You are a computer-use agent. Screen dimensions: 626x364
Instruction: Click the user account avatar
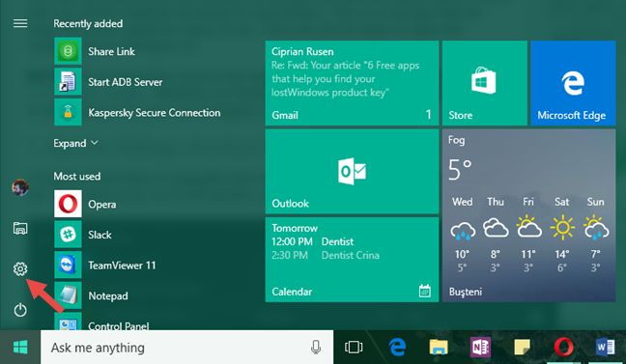click(20, 187)
